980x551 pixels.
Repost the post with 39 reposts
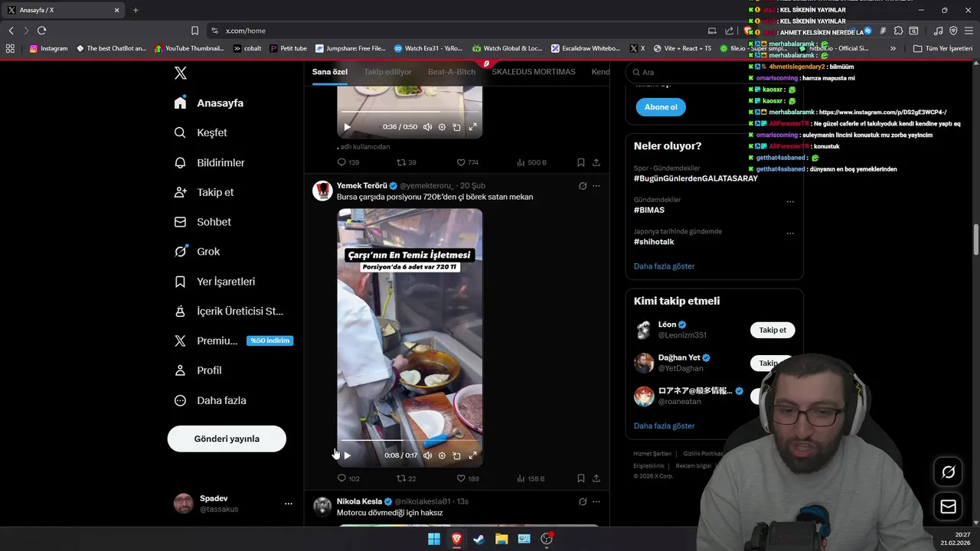point(407,162)
